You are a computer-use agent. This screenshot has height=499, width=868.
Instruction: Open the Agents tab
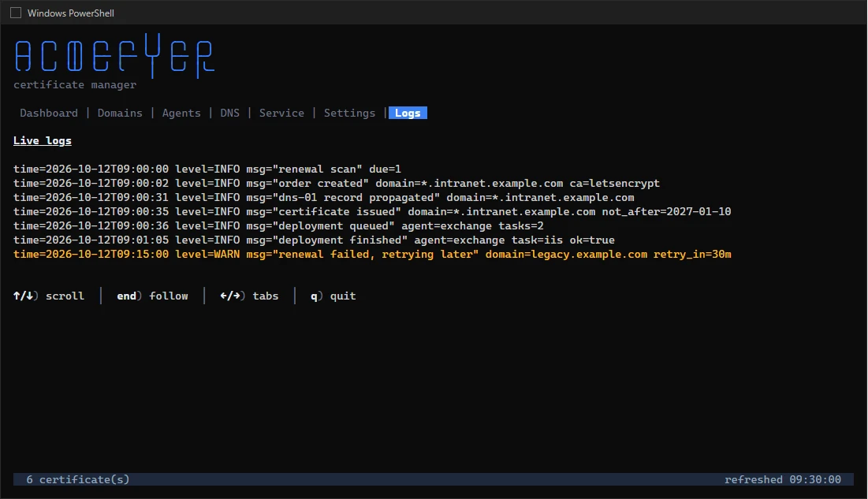click(181, 113)
